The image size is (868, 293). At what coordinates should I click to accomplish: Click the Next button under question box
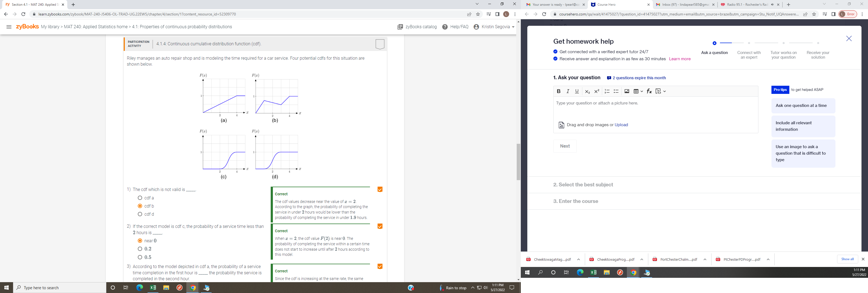click(x=565, y=146)
